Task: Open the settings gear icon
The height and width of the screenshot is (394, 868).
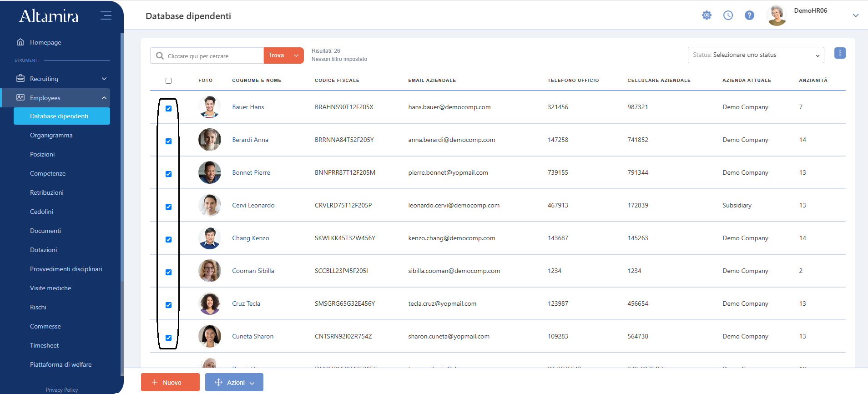Action: coord(707,15)
